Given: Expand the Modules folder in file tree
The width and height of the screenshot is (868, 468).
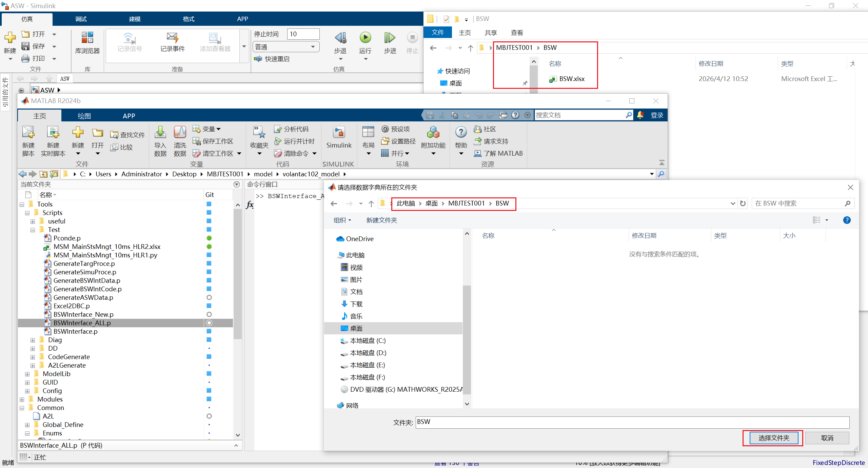Looking at the screenshot, I should tap(22, 399).
